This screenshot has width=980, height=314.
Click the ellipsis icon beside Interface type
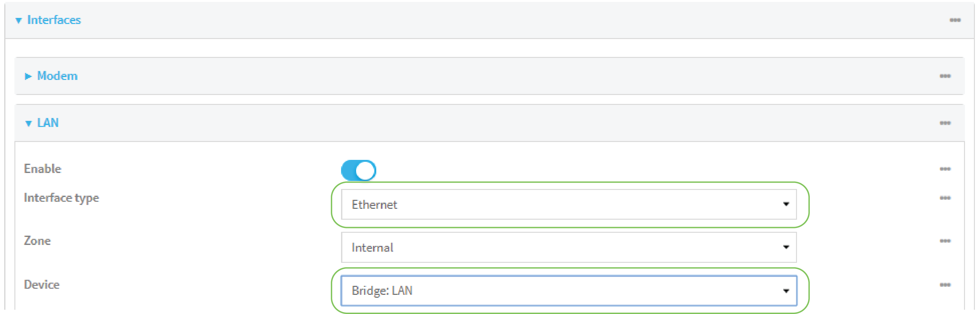pos(945,198)
